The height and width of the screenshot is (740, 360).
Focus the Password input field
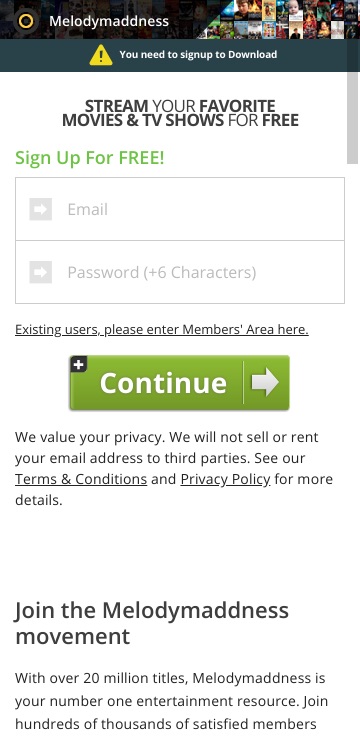point(180,272)
